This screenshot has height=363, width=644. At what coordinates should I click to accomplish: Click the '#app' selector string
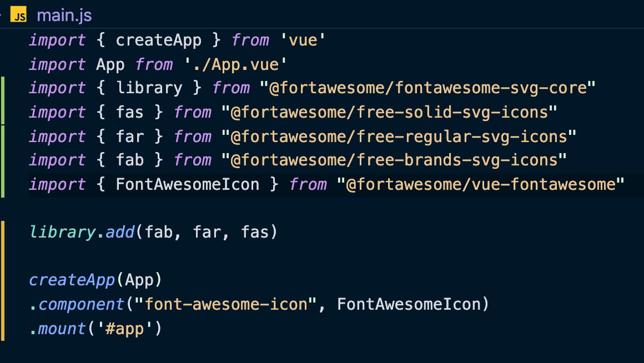click(x=124, y=329)
